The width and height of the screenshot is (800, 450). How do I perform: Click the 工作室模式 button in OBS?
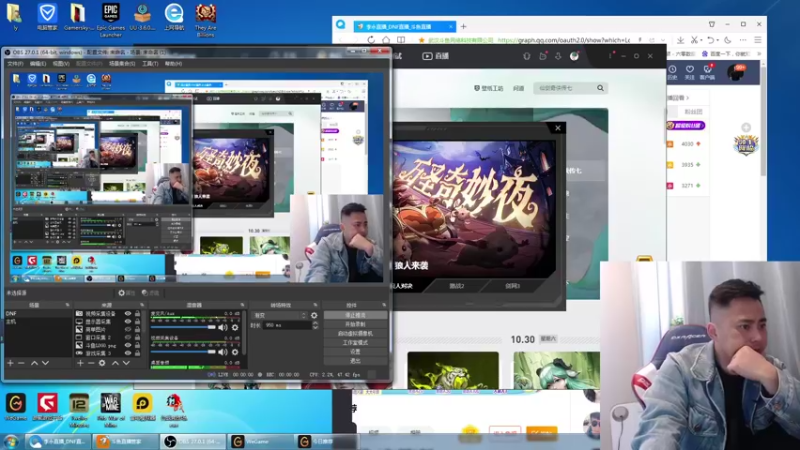(355, 343)
